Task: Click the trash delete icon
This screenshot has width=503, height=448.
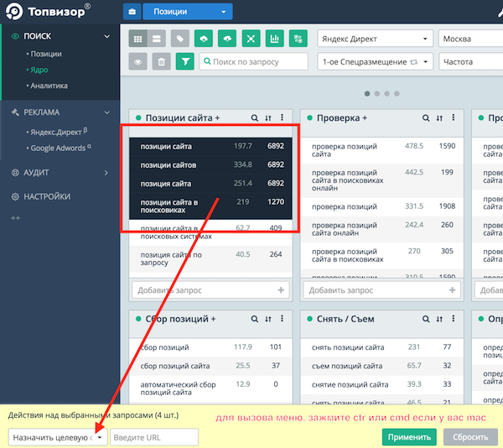Action: pyautogui.click(x=161, y=62)
